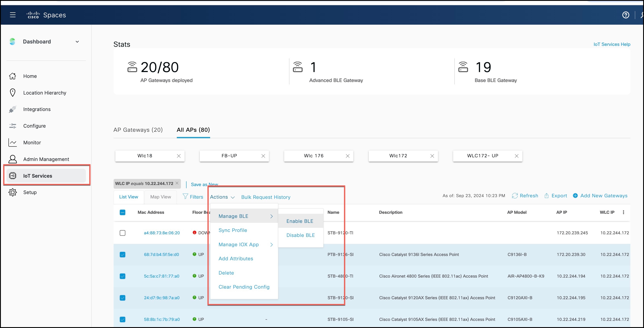
Task: Switch to List View tab
Action: [x=129, y=197]
